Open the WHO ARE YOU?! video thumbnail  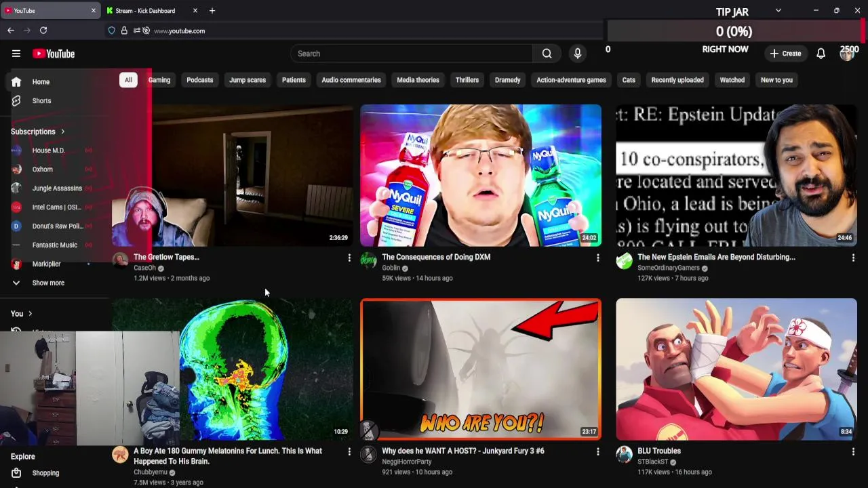pyautogui.click(x=481, y=369)
